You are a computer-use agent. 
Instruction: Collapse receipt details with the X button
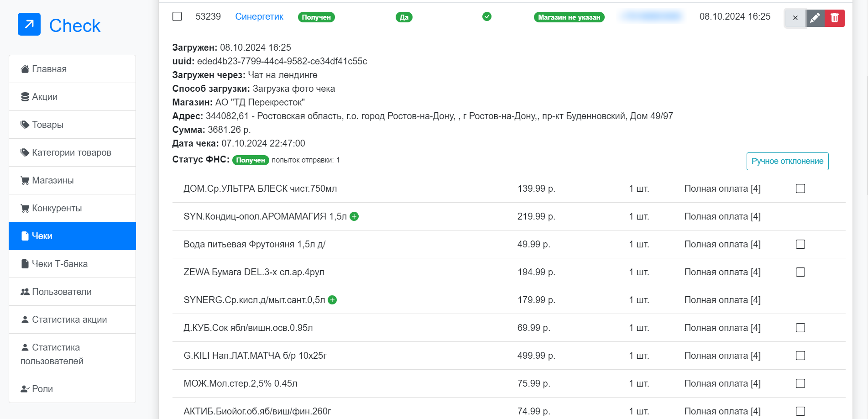coord(795,18)
